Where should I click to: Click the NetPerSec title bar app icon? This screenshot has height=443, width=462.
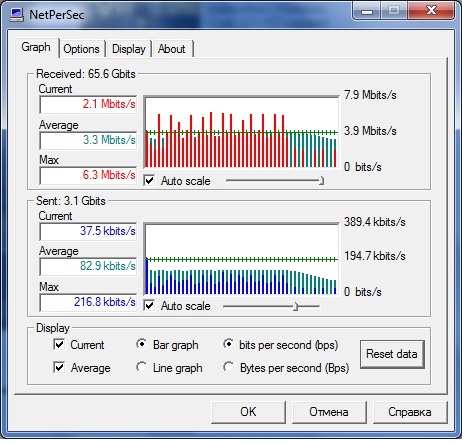click(x=17, y=15)
